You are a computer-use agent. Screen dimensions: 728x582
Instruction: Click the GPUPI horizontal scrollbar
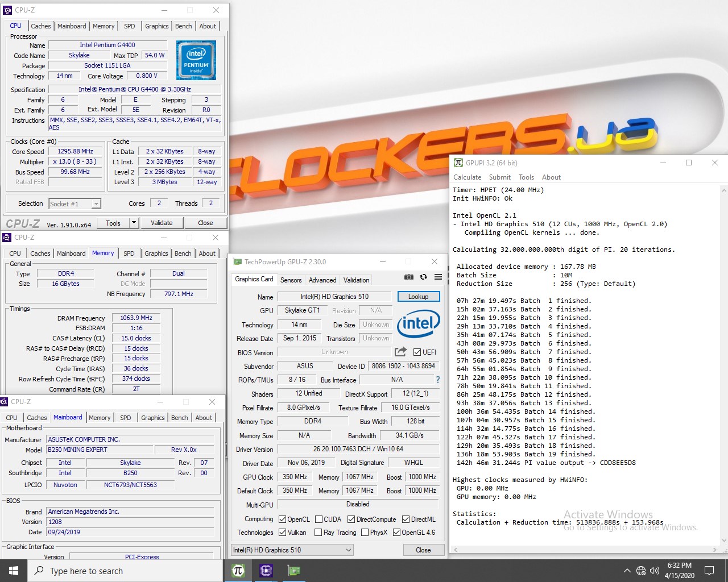(x=584, y=550)
